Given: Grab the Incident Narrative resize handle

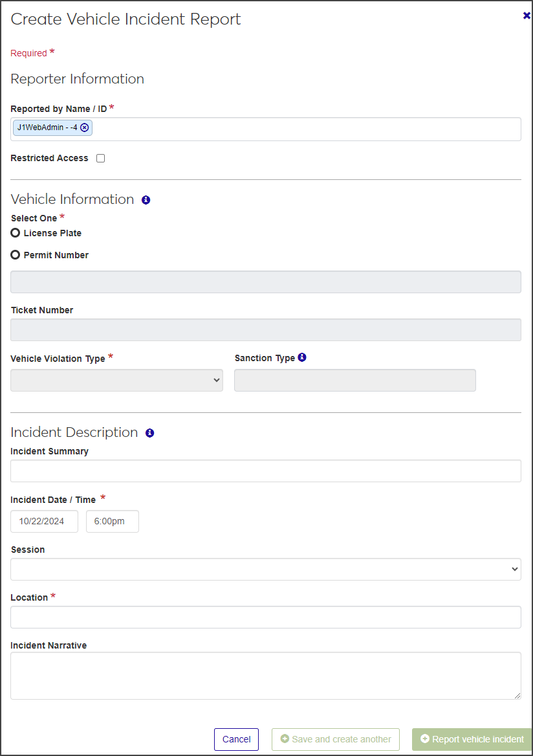Looking at the screenshot, I should pos(517,696).
